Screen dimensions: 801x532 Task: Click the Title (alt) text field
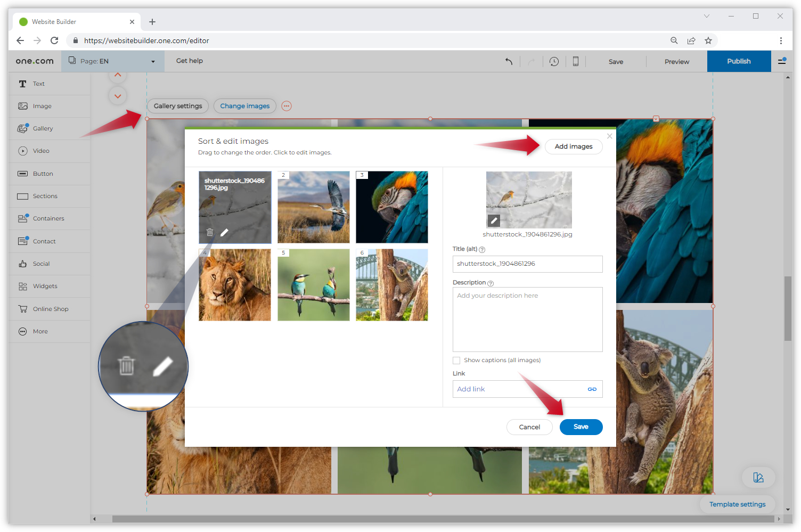pos(527,264)
